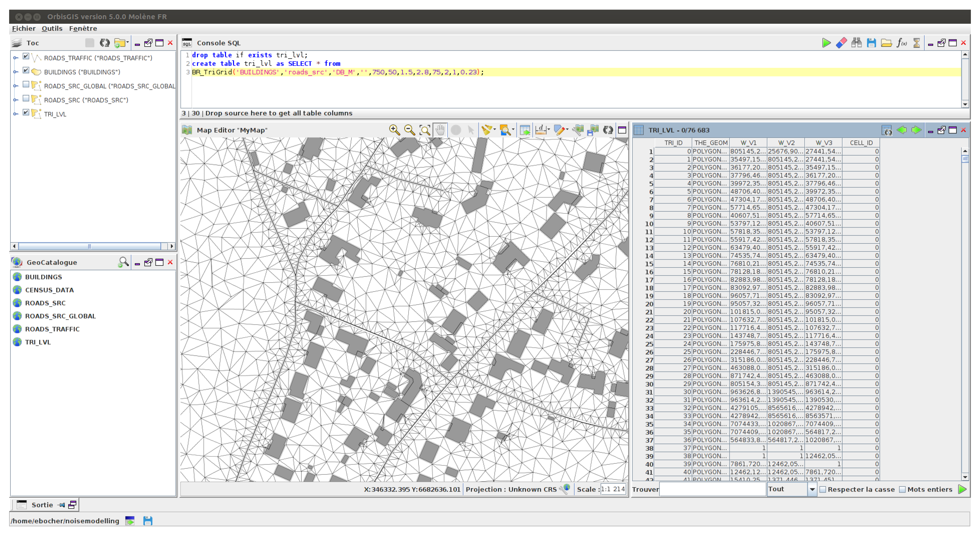The image size is (980, 536).
Task: Open the find/replace binoculars icon
Action: pos(856,43)
